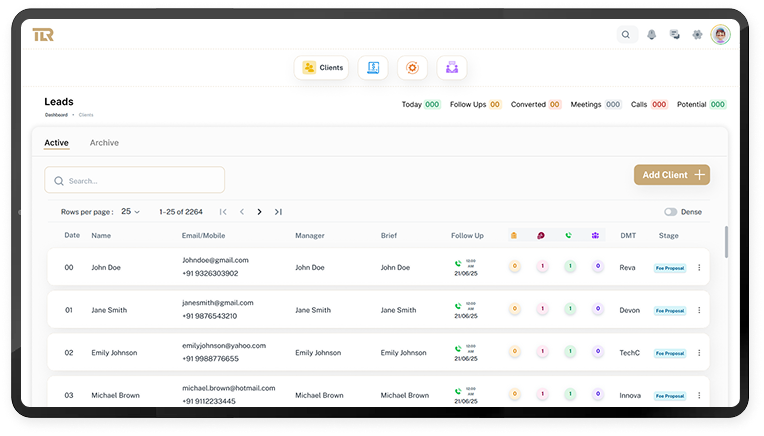
Task: Open row options menu for Emily Johnson
Action: tap(699, 353)
